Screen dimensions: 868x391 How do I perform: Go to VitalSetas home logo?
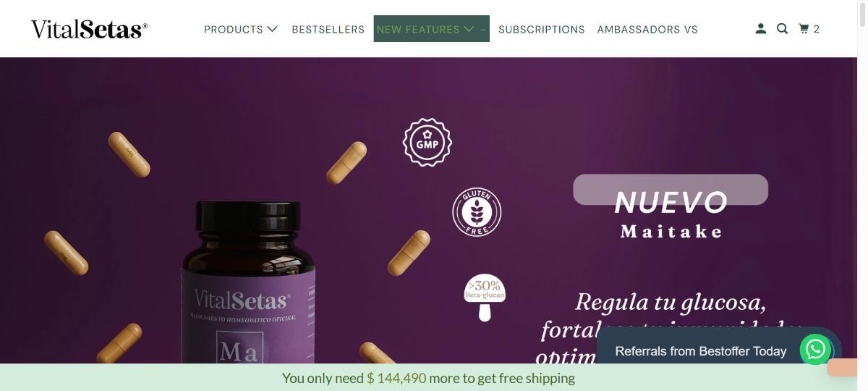(90, 29)
